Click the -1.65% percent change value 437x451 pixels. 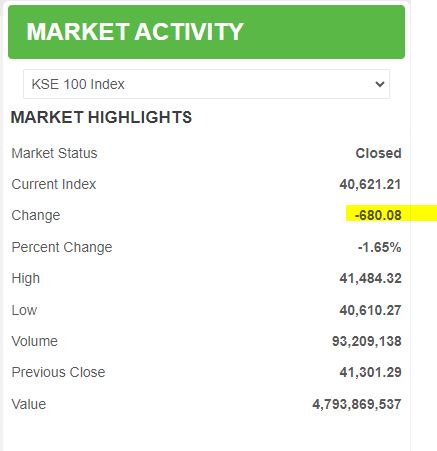pyautogui.click(x=379, y=247)
